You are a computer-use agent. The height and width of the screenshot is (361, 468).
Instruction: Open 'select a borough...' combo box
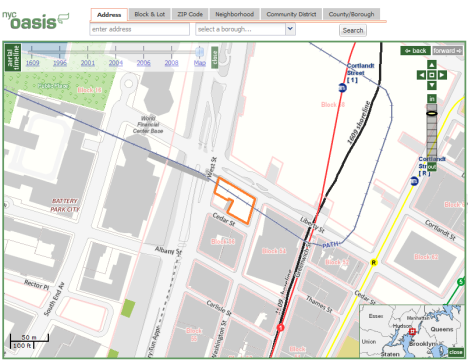point(245,29)
